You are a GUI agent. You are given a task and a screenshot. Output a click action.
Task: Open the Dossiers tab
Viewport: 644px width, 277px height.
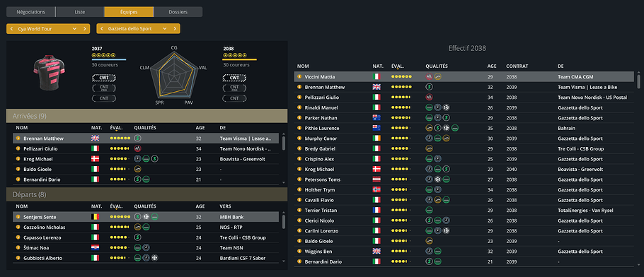coord(178,12)
